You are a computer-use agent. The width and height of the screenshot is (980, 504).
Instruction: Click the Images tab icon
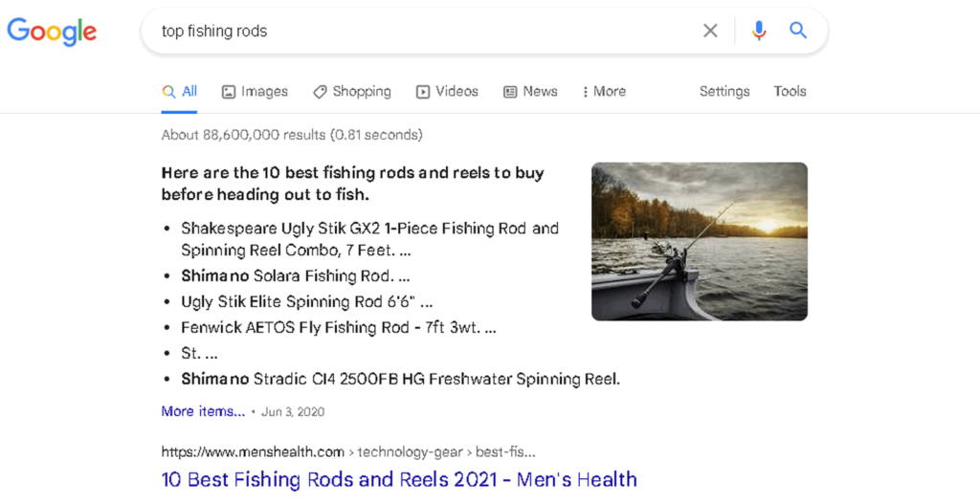tap(229, 92)
